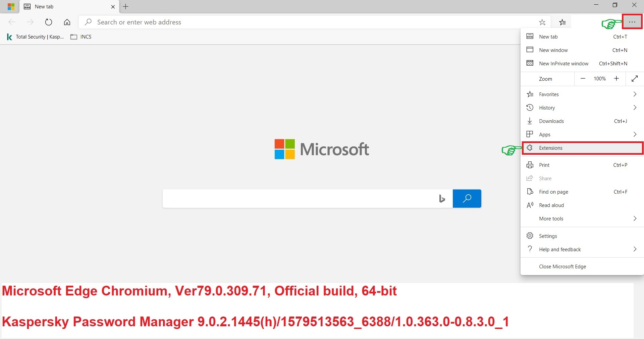Image resolution: width=644 pixels, height=339 pixels.
Task: Choose Close Microsoft Edge
Action: 582,266
